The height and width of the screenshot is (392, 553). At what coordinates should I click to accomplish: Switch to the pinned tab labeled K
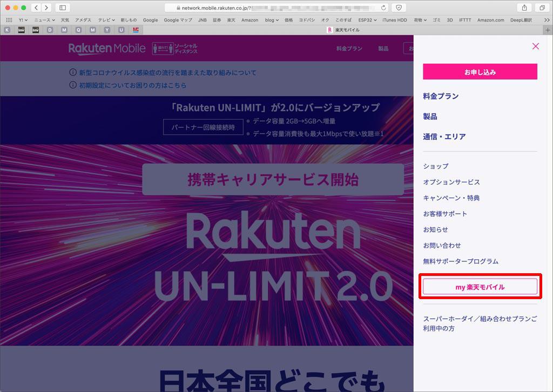point(7,30)
